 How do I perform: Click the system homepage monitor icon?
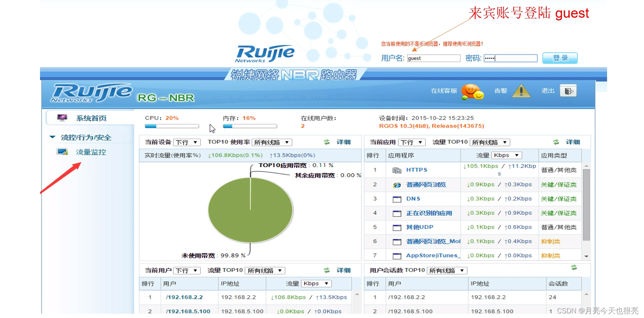(x=62, y=118)
